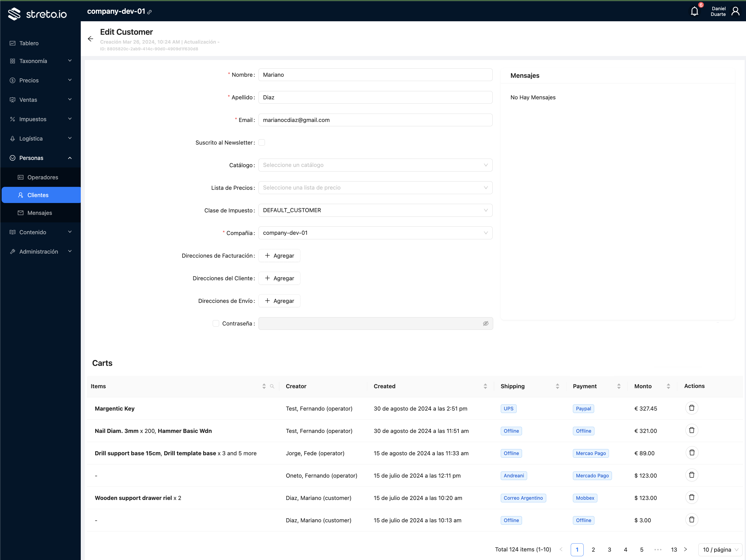
Task: Collapse the Personas section
Action: pos(70,157)
